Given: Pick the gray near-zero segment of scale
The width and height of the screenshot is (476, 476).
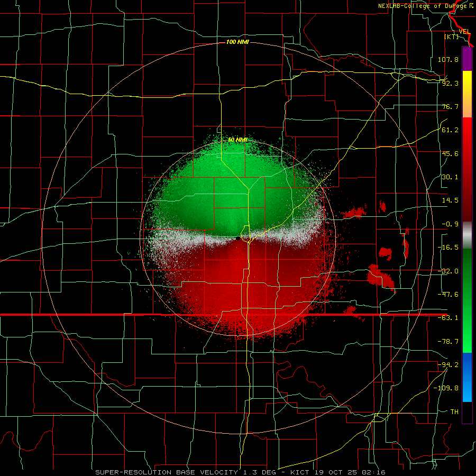Looking at the screenshot, I should (467, 235).
